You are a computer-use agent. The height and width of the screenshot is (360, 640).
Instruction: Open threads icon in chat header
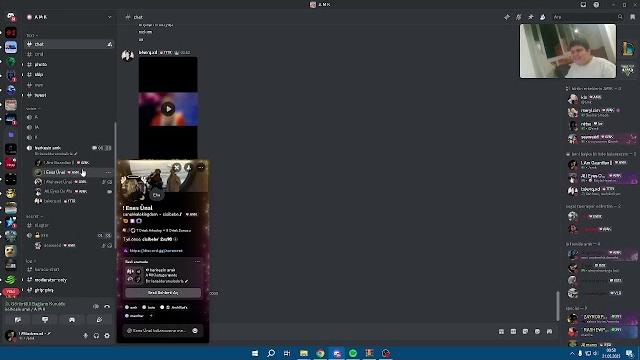coord(507,17)
